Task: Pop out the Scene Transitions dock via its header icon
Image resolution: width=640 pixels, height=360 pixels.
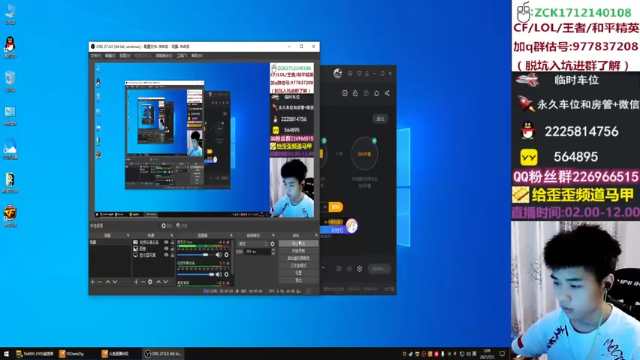Action: tap(273, 236)
